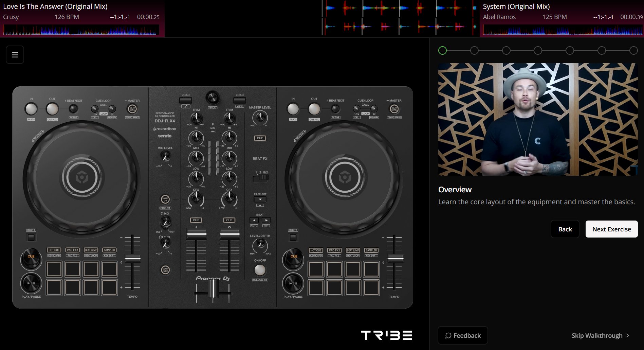Screen dimensions: 644x350
Task: Set loop IN point on left deck
Action: pos(31,109)
